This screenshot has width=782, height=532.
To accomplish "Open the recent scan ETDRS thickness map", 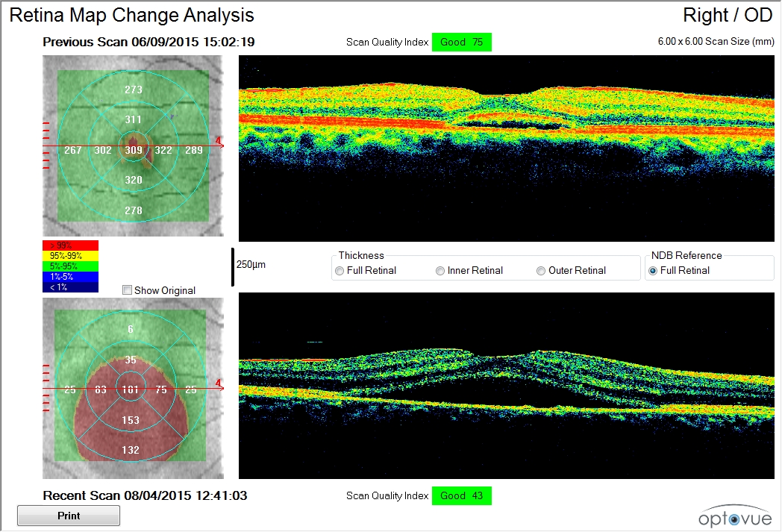I will point(132,389).
